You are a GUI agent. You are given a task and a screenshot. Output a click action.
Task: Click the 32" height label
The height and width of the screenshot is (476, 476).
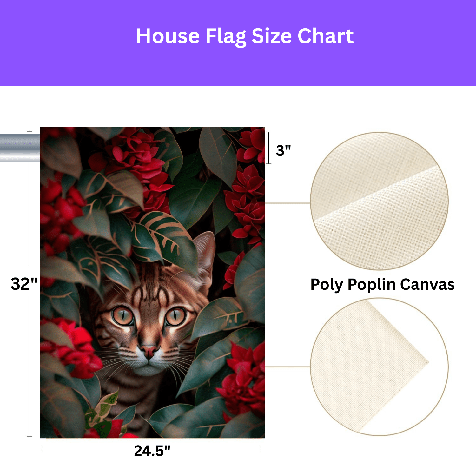(24, 284)
